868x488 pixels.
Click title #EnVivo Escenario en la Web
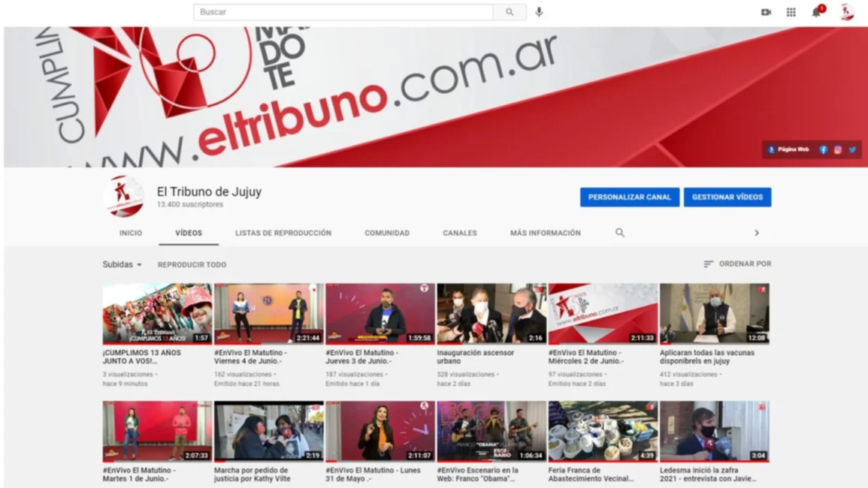coord(478,474)
